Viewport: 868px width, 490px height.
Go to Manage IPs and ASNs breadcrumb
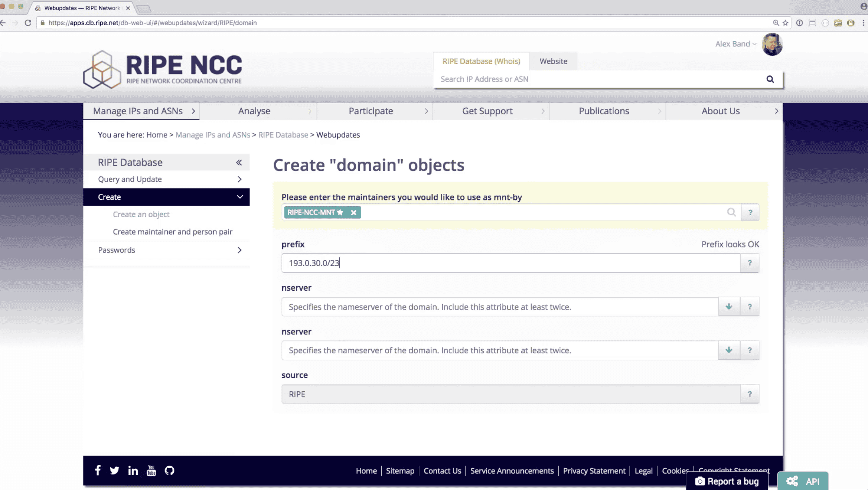point(213,135)
